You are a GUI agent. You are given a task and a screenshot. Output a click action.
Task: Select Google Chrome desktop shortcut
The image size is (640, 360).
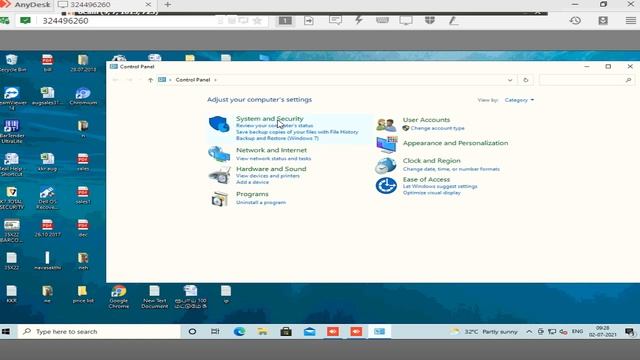119,296
